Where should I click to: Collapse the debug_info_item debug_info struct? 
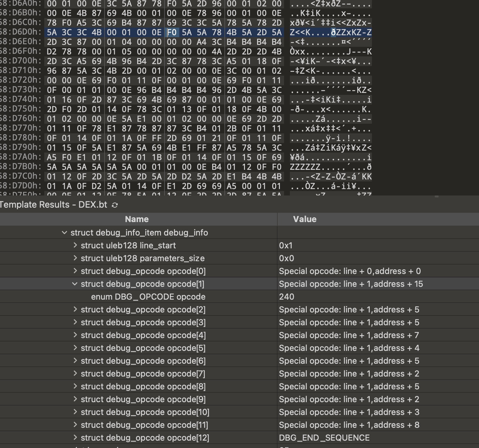[x=64, y=233]
